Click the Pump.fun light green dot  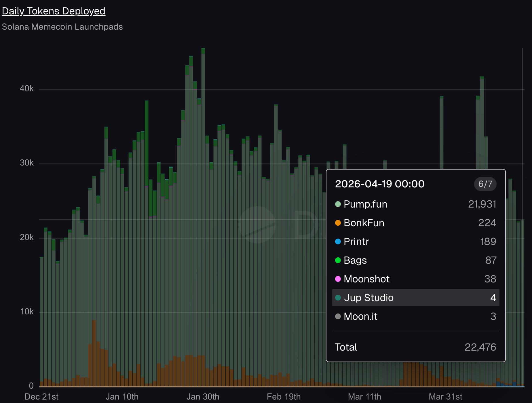[x=338, y=204]
